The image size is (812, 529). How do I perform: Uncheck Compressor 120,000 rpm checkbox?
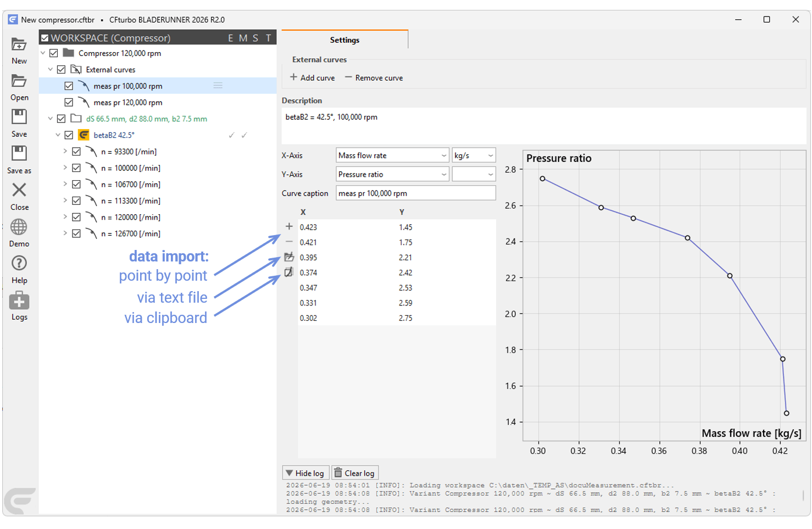(x=54, y=53)
